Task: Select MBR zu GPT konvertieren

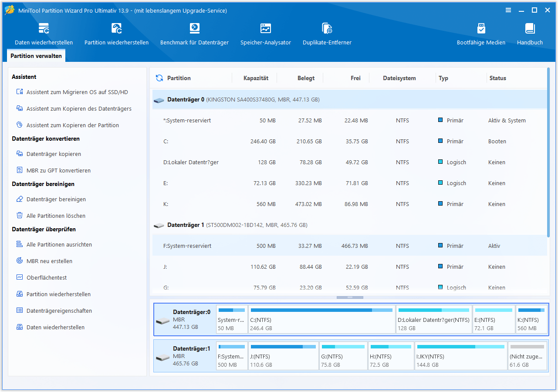Action: click(x=54, y=170)
